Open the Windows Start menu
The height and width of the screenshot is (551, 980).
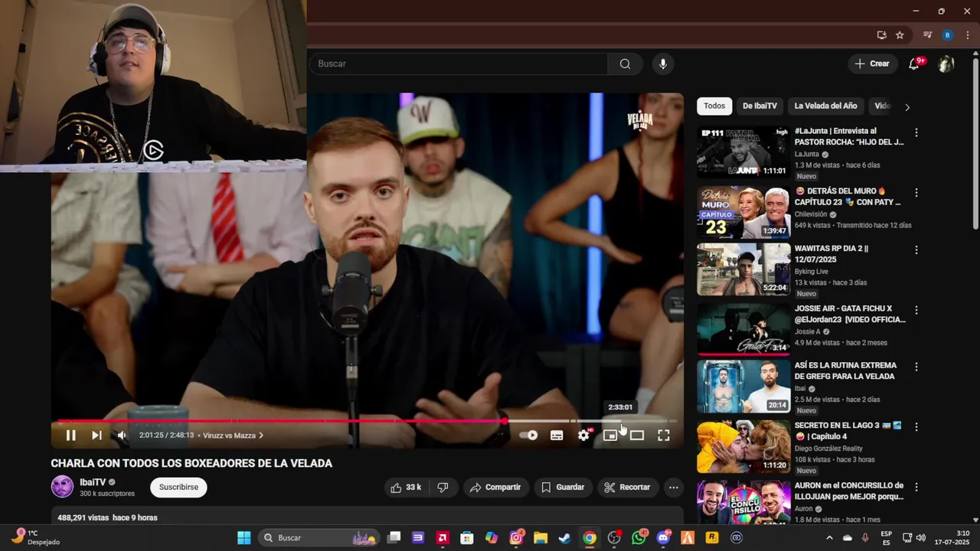[243, 538]
